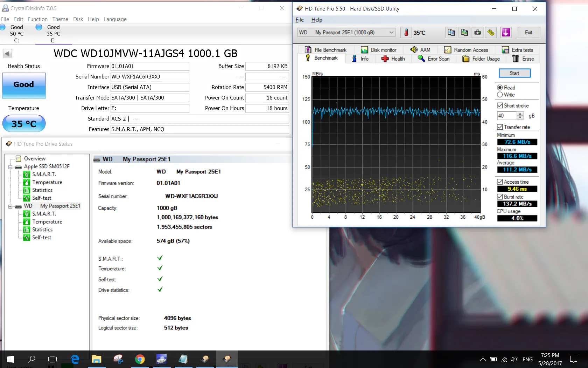Select the Write radio button
588x368 pixels.
(x=500, y=95)
